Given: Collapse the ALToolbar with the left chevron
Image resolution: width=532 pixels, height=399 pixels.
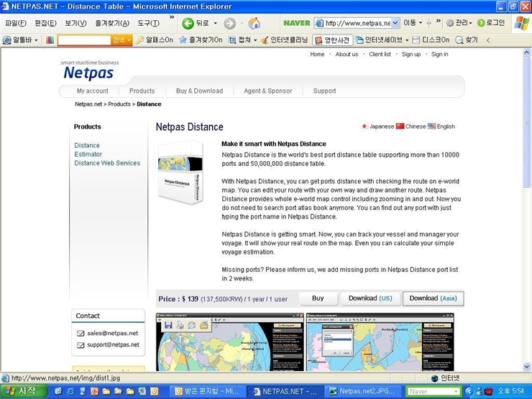Looking at the screenshot, I should tap(488, 40).
